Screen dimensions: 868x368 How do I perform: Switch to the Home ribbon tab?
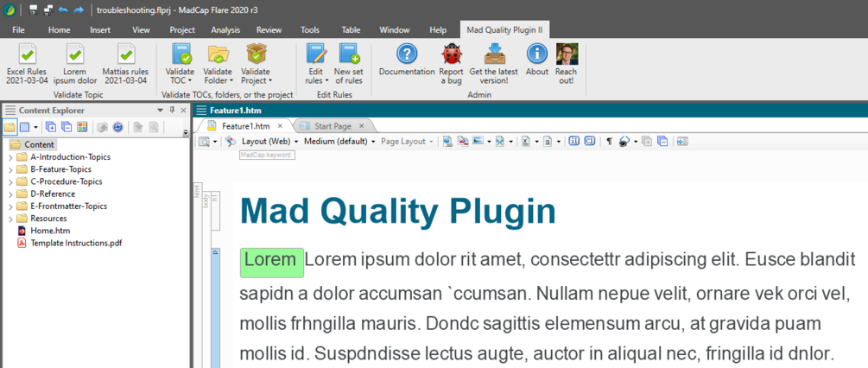60,30
